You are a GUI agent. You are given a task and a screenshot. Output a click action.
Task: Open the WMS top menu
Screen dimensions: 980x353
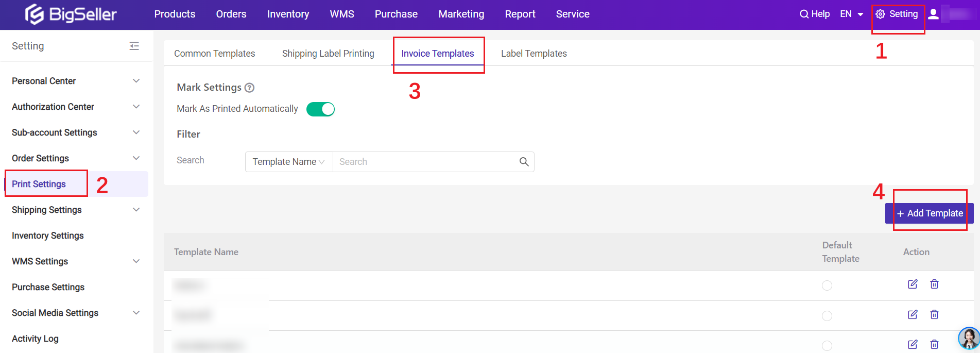(342, 14)
